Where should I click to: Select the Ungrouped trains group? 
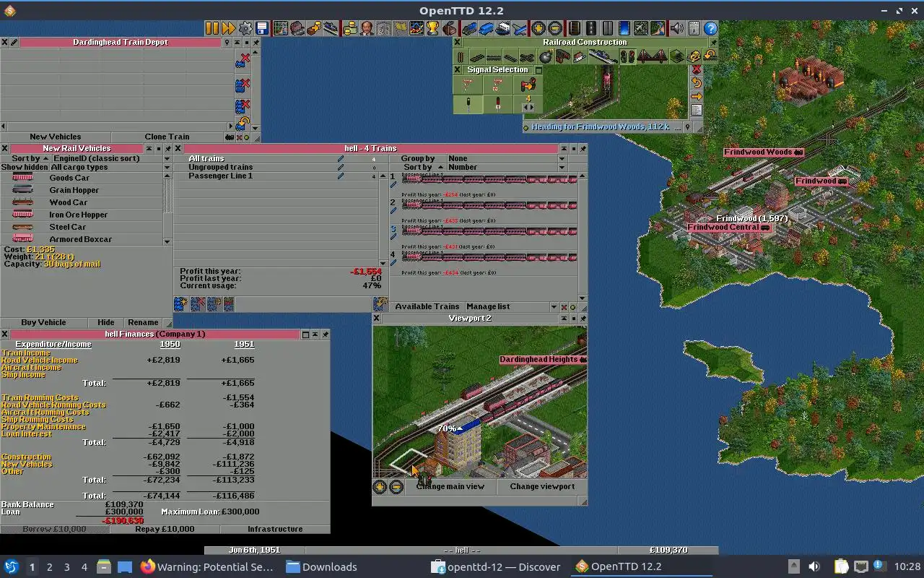pos(280,167)
